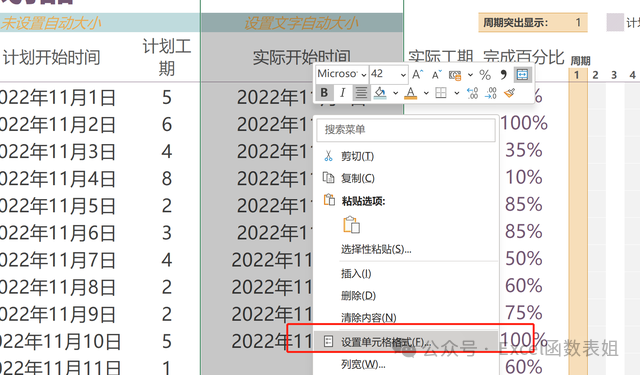
Task: Toggle merge and center cells
Action: point(522,74)
